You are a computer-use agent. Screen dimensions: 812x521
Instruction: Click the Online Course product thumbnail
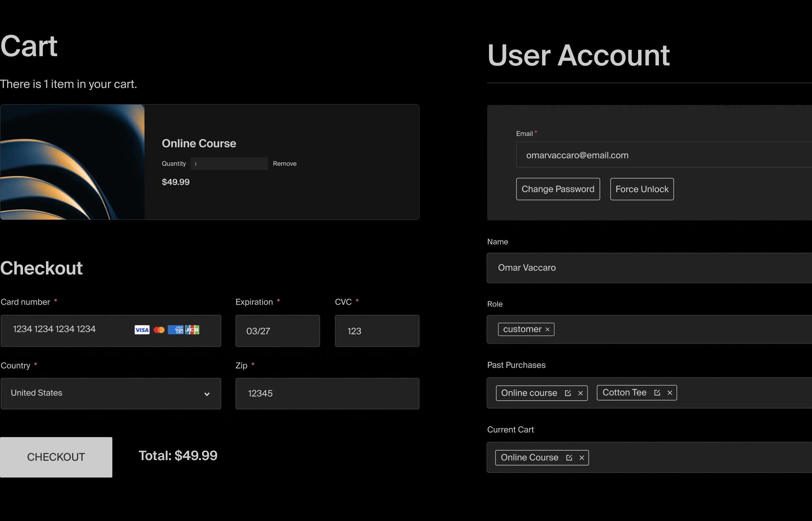coord(72,162)
